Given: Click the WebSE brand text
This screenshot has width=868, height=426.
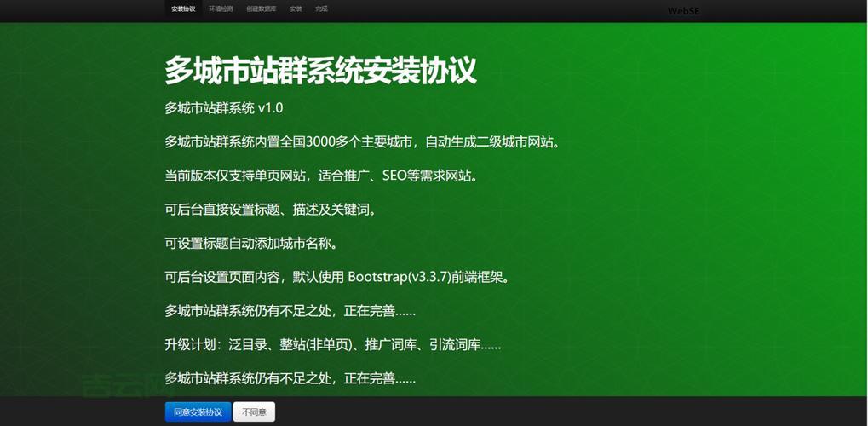Looking at the screenshot, I should [x=682, y=11].
